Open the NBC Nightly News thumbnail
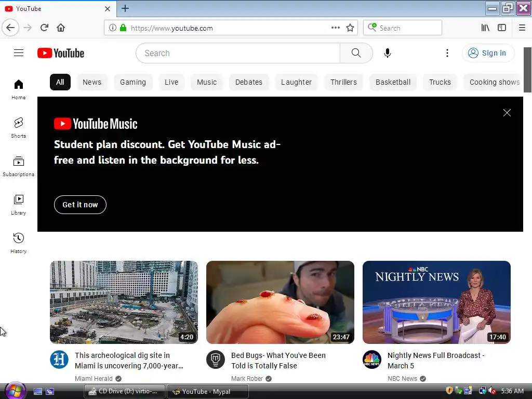The image size is (532, 399). tap(436, 302)
